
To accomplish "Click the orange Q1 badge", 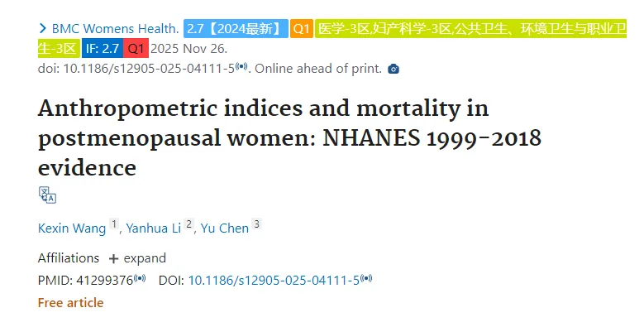I will [x=302, y=28].
